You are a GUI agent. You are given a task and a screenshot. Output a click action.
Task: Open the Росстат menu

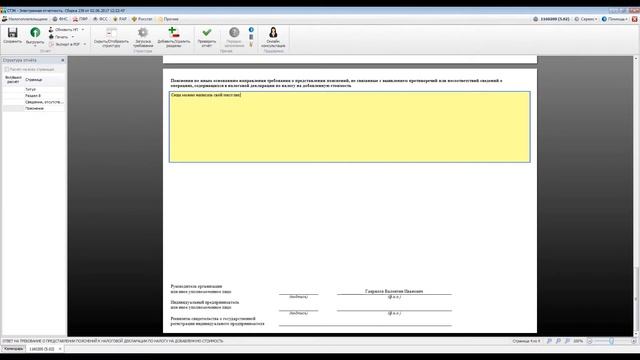(x=142, y=19)
